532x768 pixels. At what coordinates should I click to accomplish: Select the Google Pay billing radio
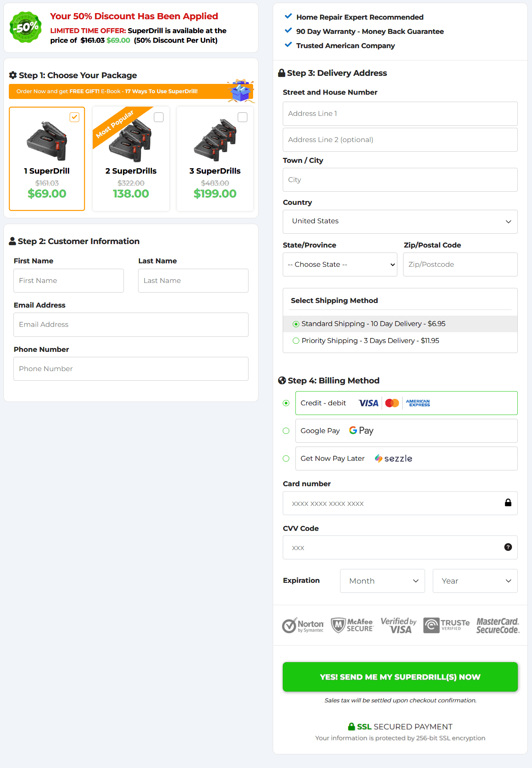pos(286,431)
